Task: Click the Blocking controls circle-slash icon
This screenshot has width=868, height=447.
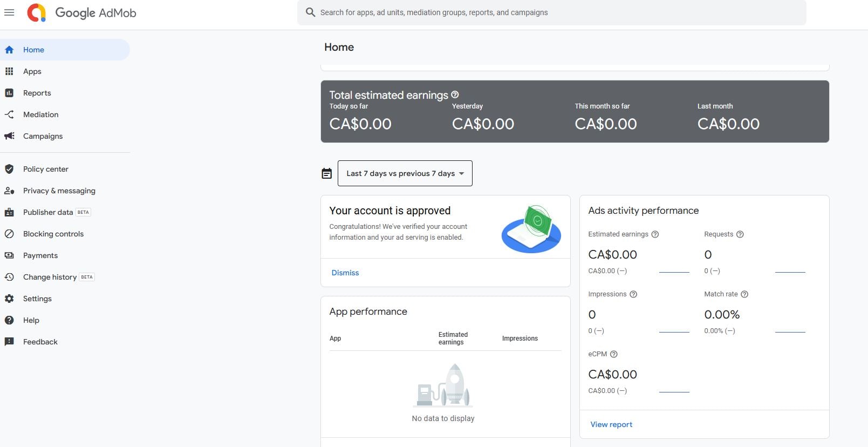Action: click(9, 234)
